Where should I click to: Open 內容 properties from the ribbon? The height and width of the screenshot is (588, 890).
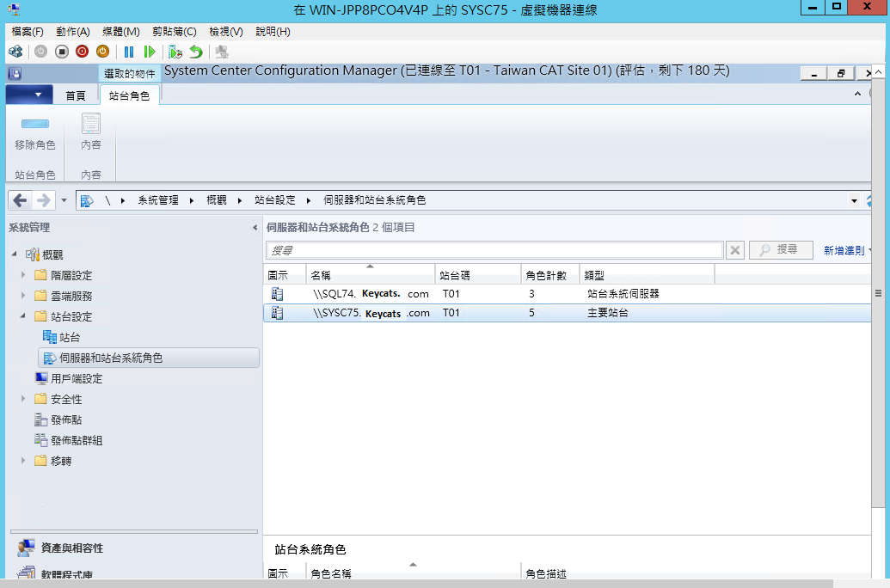(x=91, y=133)
